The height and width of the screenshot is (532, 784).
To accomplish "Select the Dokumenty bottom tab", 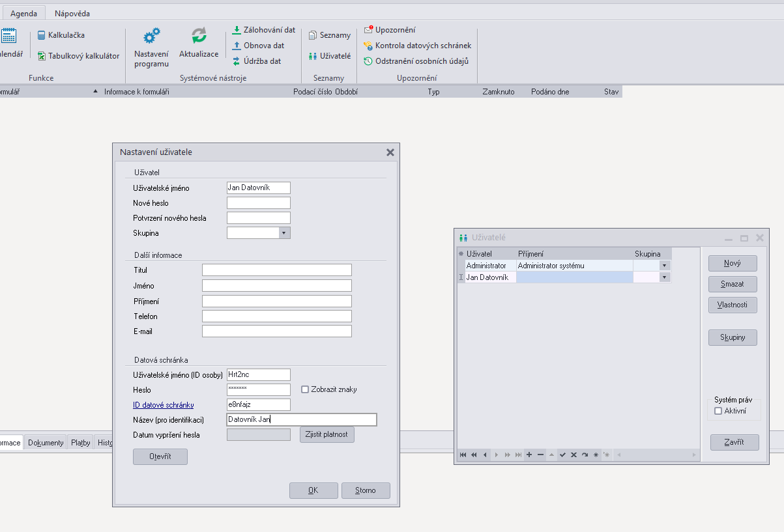I will tap(46, 443).
